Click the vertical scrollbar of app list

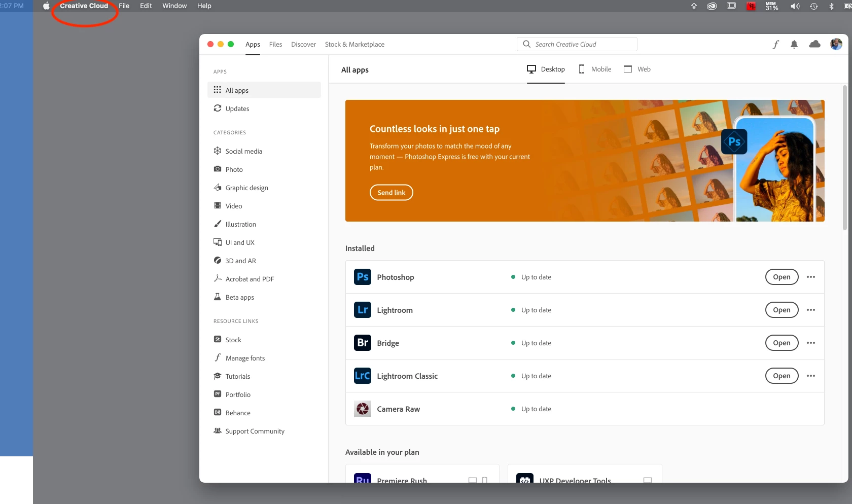pos(845,158)
